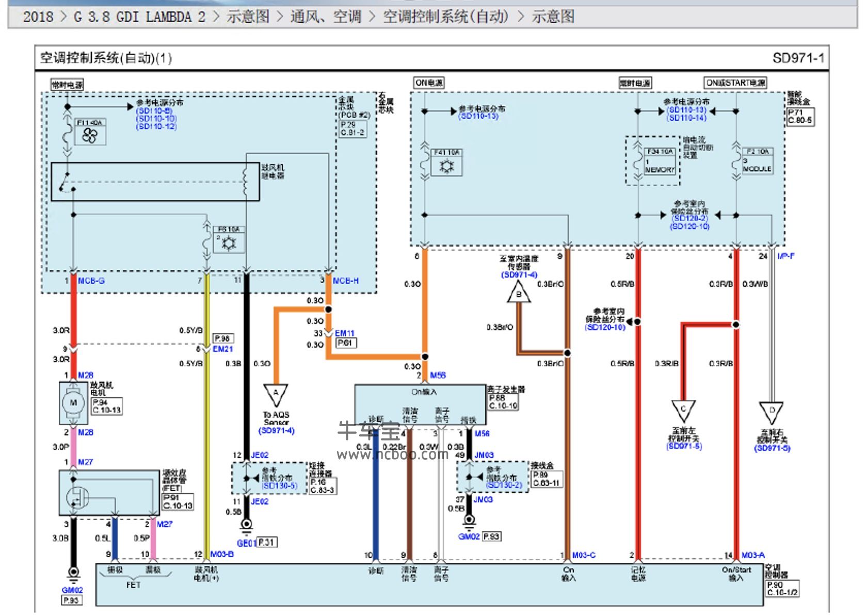Image resolution: width=866 pixels, height=616 pixels.
Task: Click triangle connector B near temperature sensor
Action: (519, 293)
